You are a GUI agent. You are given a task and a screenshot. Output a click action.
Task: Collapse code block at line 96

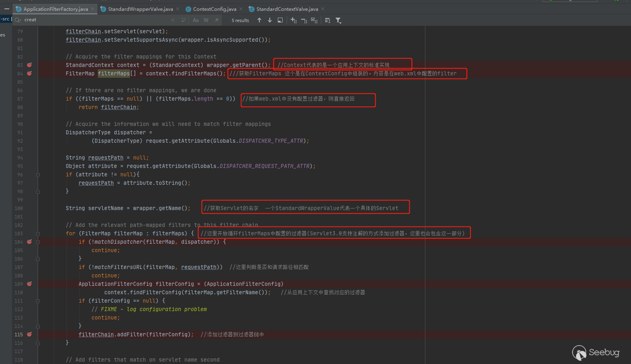click(x=38, y=175)
